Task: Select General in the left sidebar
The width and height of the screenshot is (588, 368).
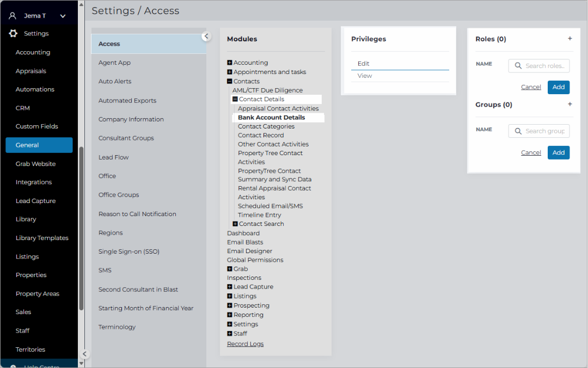Action: pos(39,145)
